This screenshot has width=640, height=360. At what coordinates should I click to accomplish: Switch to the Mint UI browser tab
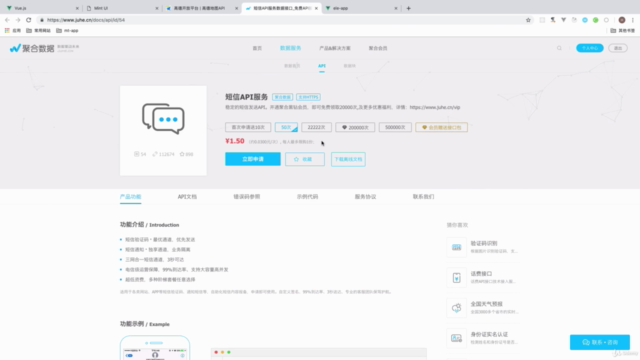pos(121,8)
